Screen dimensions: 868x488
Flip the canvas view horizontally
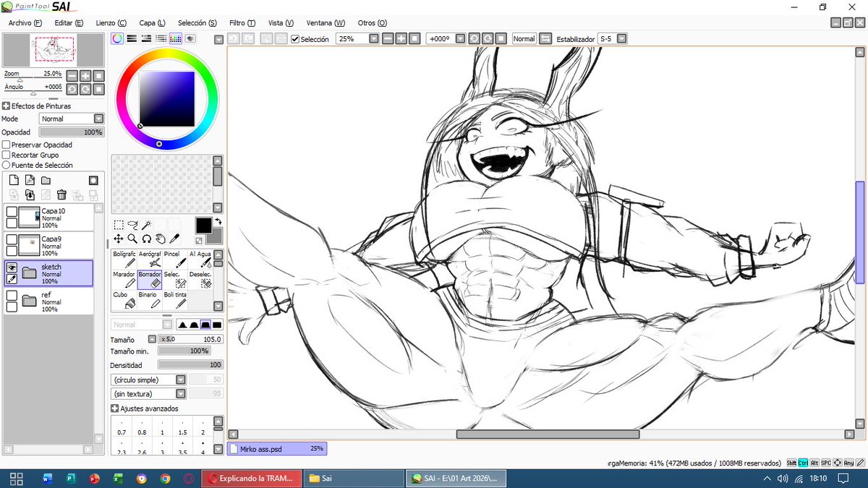[x=545, y=39]
